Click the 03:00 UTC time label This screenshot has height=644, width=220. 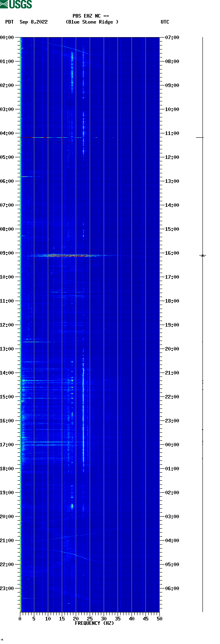pyautogui.click(x=172, y=517)
